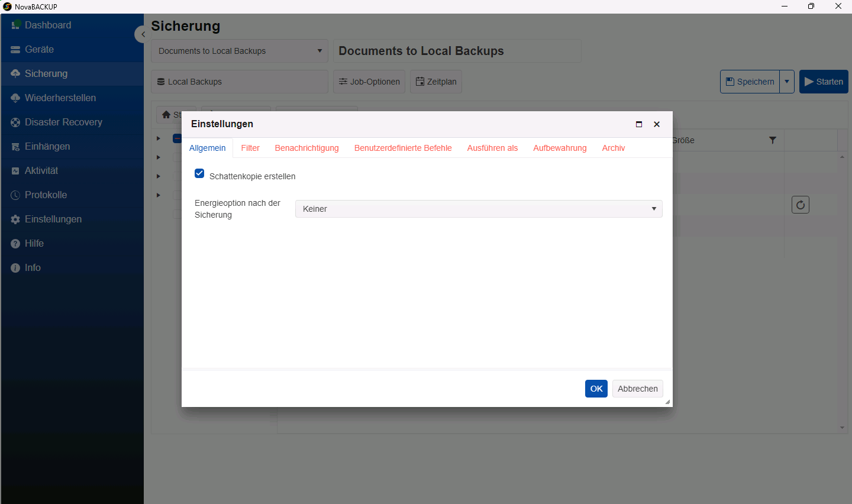Click the job name field Documents to Local Backups
This screenshot has height=504, width=852.
coord(457,51)
